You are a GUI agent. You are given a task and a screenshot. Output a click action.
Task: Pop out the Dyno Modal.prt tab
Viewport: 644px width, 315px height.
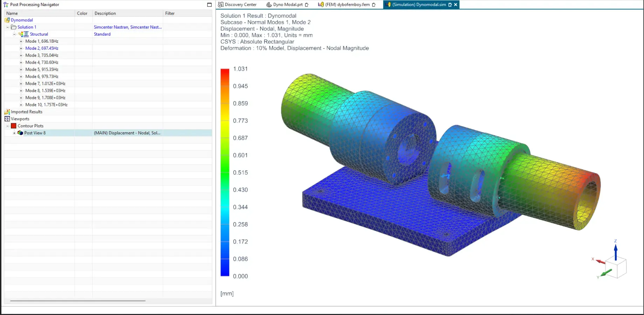coord(307,5)
